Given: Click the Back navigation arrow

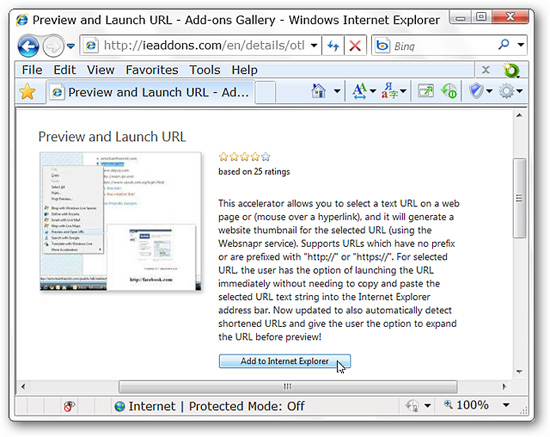Looking at the screenshot, I should (28, 46).
